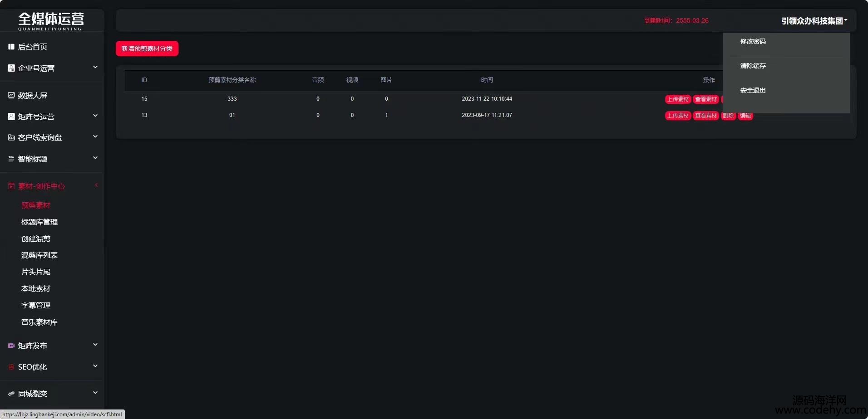Viewport: 868px width, 419px height.
Task: Click the 新增预剪素材分类 button
Action: (x=147, y=49)
